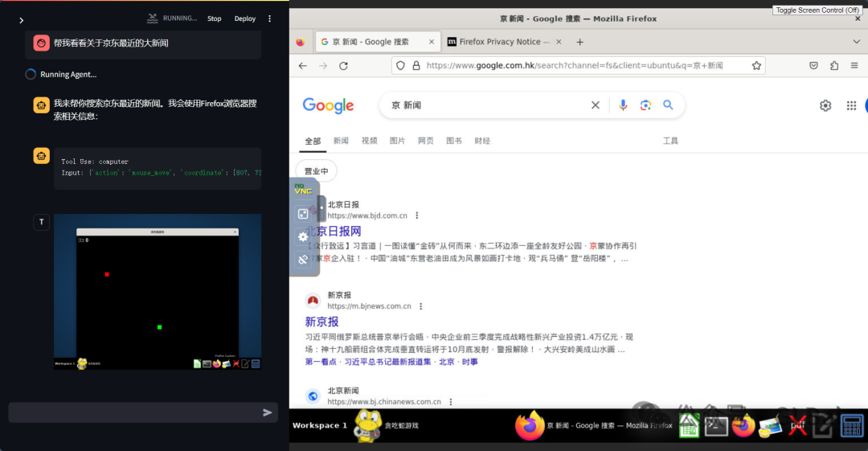868x451 pixels.
Task: Click the chat message input field
Action: [133, 412]
